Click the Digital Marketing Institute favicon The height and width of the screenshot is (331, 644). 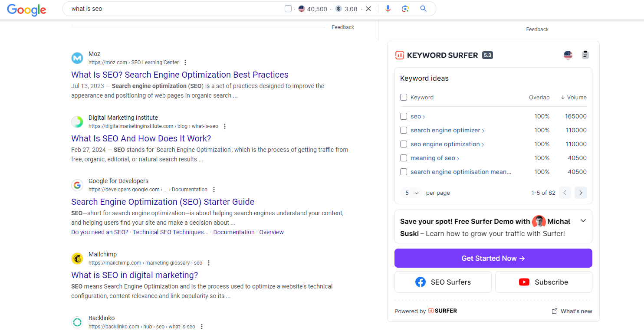pyautogui.click(x=77, y=121)
